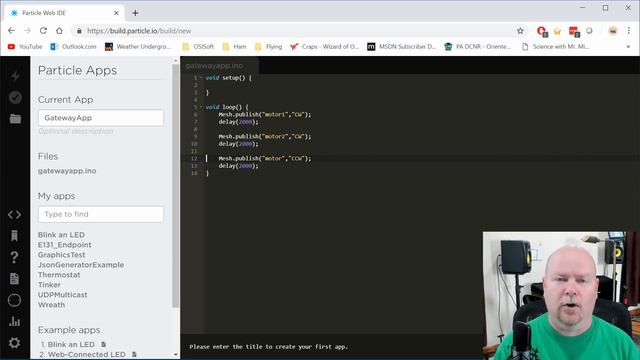The image size is (640, 360).
Task: Open the E131_Endpoint app
Action: coord(64,245)
